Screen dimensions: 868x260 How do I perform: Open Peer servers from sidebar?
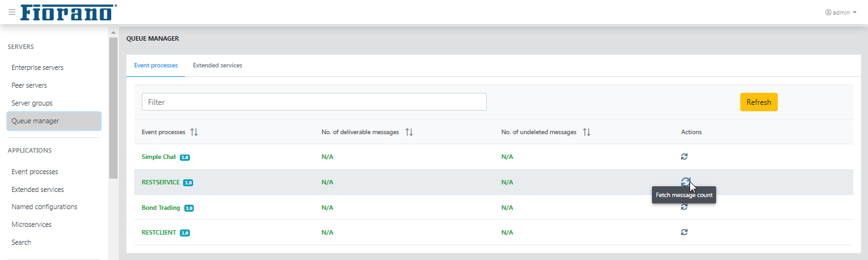coord(29,85)
